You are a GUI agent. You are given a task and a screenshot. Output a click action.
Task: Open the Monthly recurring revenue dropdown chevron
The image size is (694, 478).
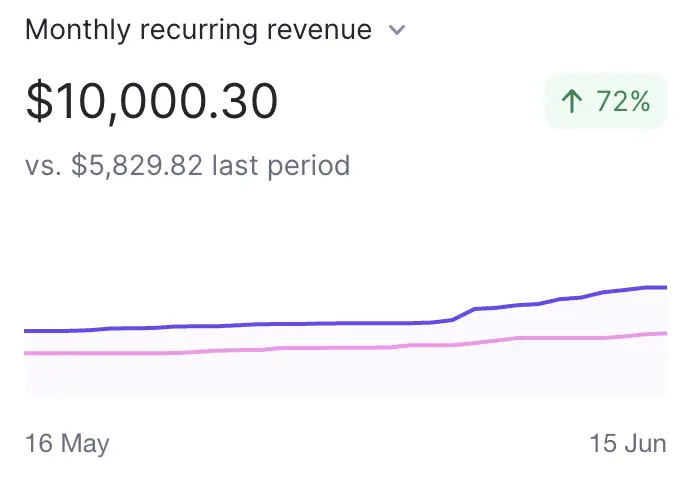click(x=397, y=30)
